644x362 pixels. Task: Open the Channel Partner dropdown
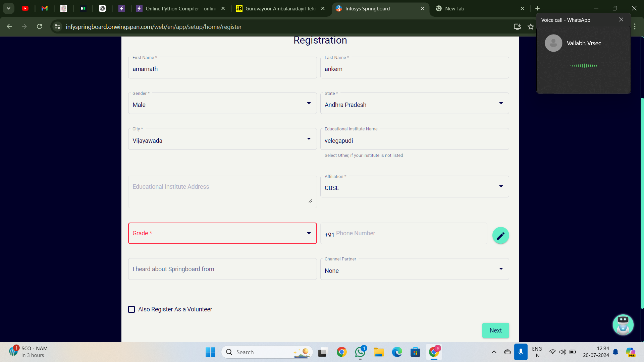click(415, 269)
